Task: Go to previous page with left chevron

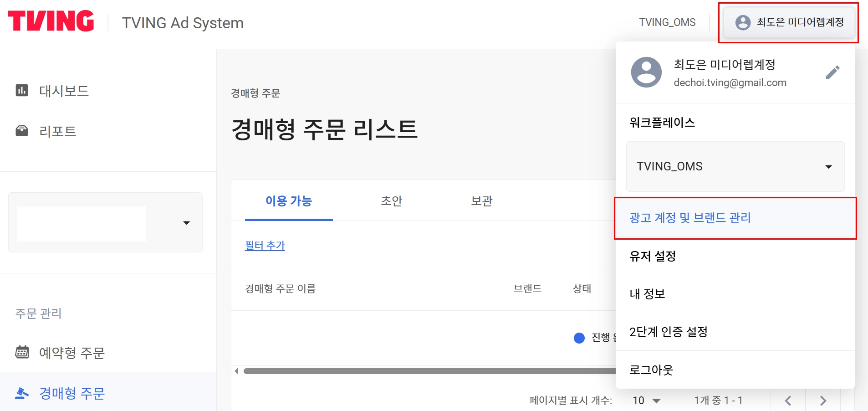Action: point(788,401)
